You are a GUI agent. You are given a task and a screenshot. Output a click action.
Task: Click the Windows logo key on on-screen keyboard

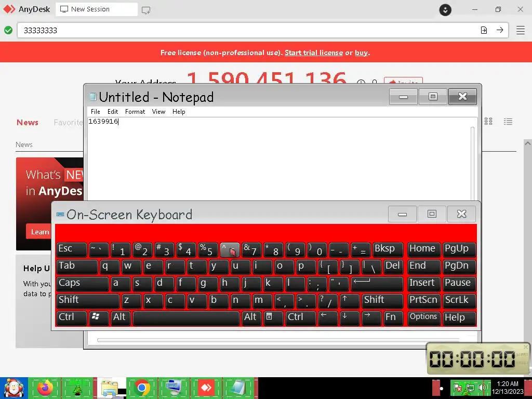[x=99, y=318]
